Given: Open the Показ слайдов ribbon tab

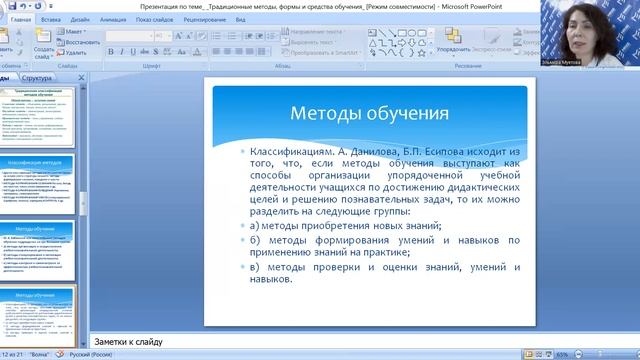Looking at the screenshot, I should 154,20.
